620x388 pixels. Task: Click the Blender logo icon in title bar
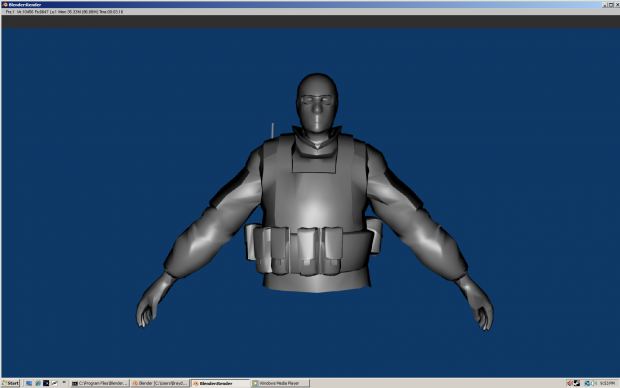click(x=5, y=5)
